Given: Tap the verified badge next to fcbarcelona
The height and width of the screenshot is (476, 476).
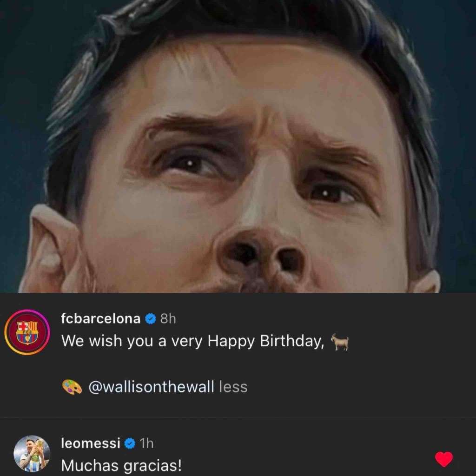Looking at the screenshot, I should click(150, 319).
